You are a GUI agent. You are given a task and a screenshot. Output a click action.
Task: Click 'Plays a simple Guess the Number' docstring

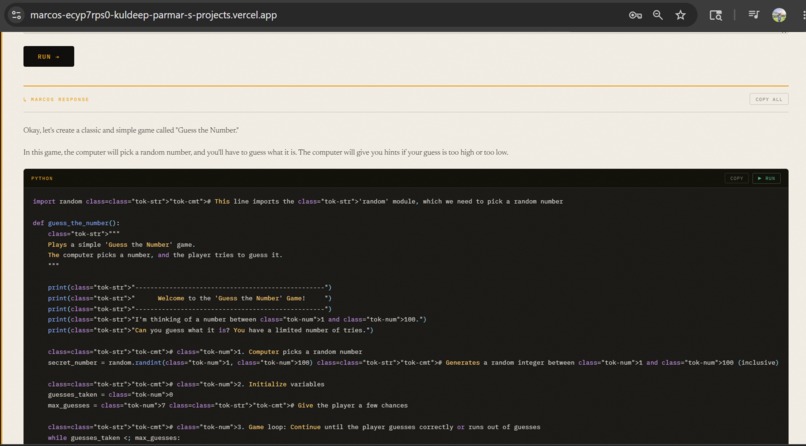pyautogui.click(x=121, y=245)
